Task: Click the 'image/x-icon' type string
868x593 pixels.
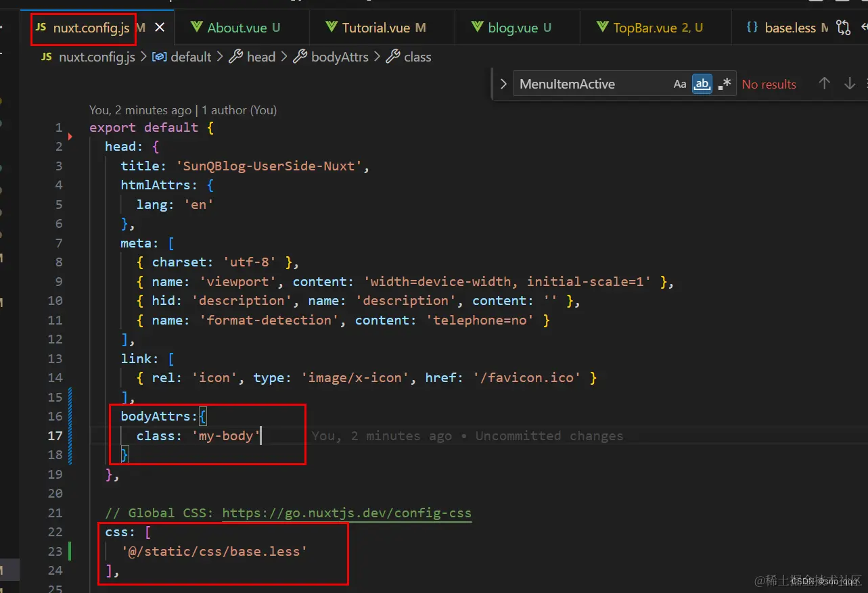Action: tap(355, 378)
